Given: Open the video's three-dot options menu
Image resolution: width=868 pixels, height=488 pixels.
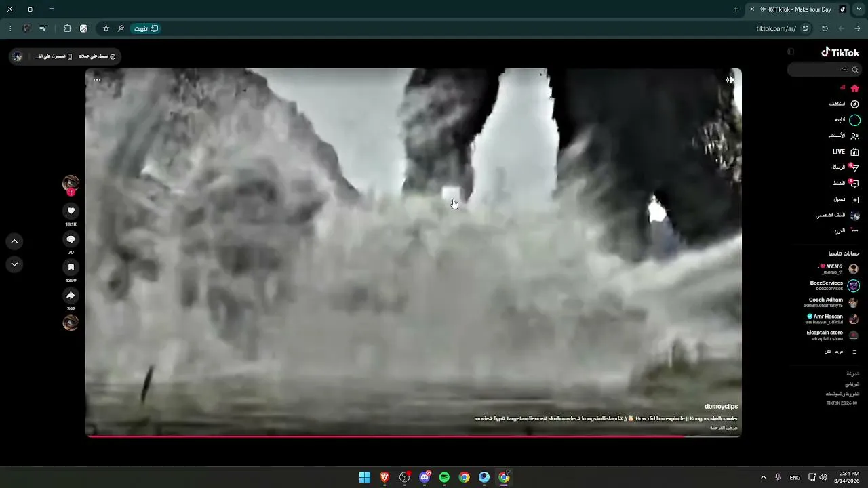Looking at the screenshot, I should 97,80.
